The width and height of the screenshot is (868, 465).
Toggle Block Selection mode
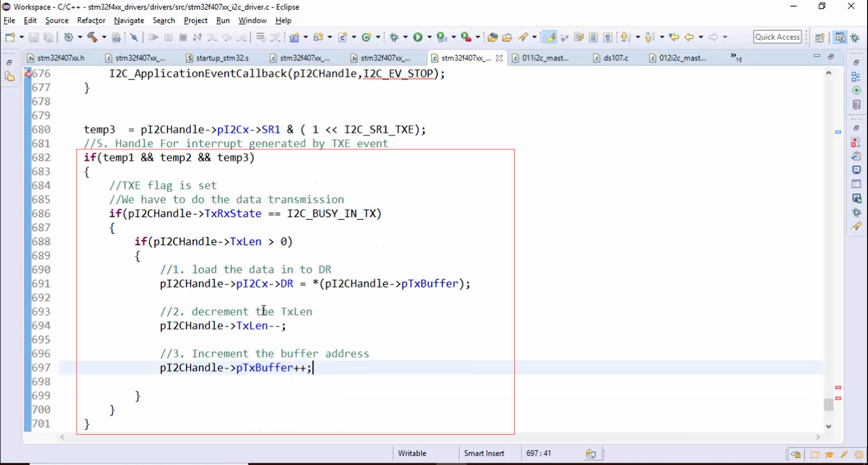(593, 37)
